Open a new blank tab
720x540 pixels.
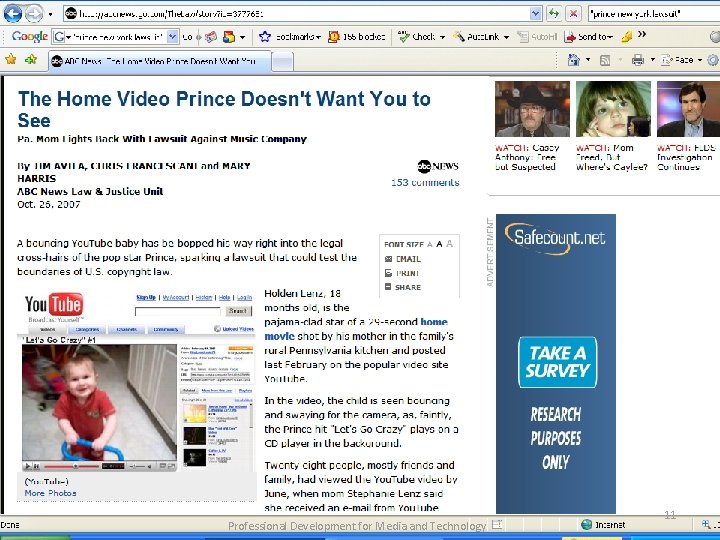[282, 62]
